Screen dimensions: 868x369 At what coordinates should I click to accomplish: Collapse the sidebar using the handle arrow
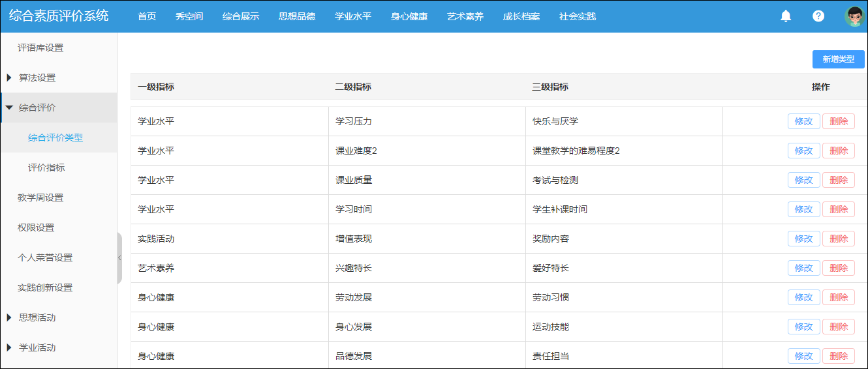coord(119,258)
